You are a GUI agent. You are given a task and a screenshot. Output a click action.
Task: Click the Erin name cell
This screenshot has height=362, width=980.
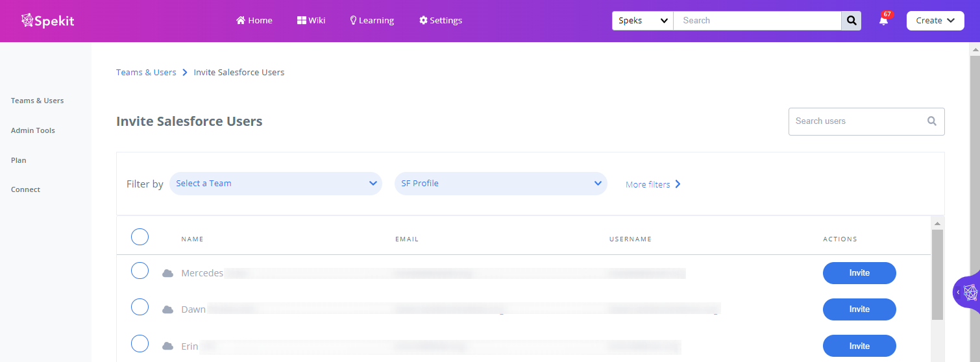190,346
